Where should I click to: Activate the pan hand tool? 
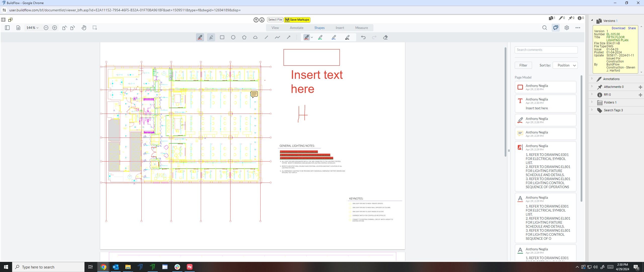click(x=84, y=28)
